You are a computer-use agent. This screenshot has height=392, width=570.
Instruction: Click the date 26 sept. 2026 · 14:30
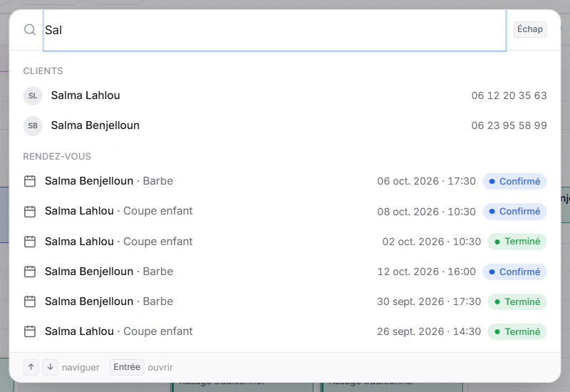(429, 331)
